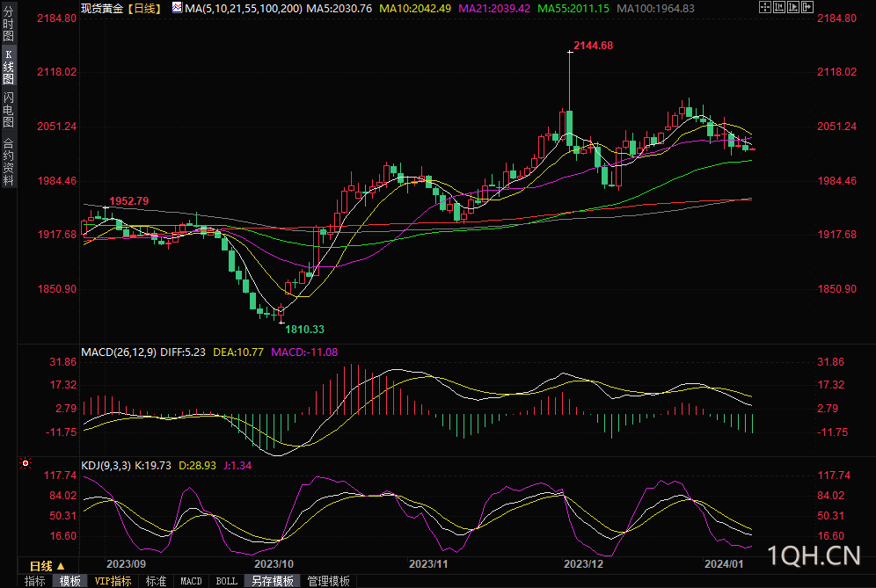Click the 管理模板 button
This screenshot has width=876, height=588.
(x=328, y=581)
